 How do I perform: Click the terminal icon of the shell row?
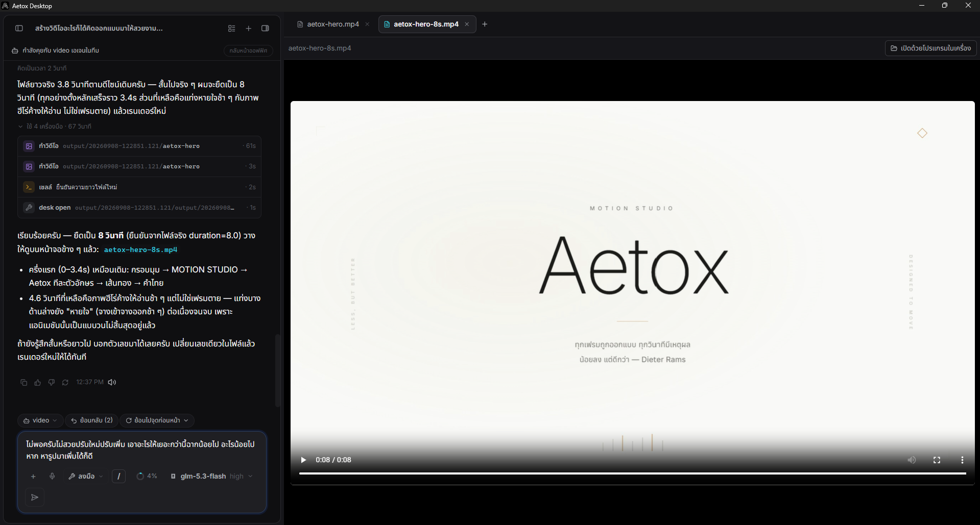coord(29,187)
